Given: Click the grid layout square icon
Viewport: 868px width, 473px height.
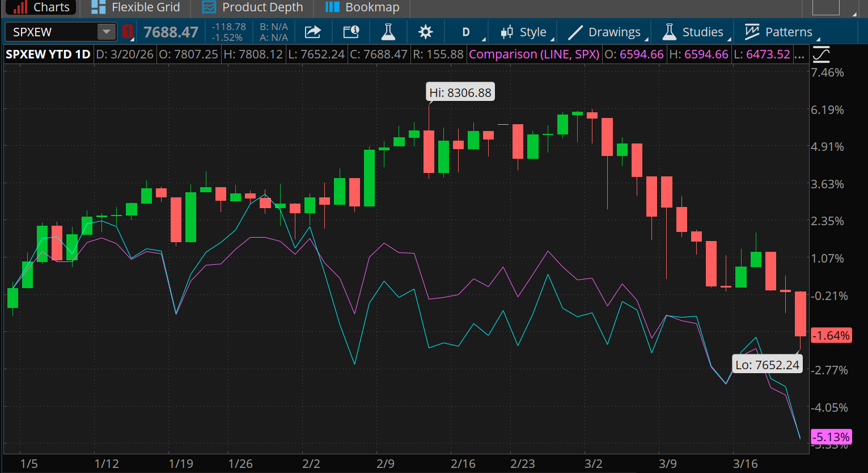Looking at the screenshot, I should point(825,7).
